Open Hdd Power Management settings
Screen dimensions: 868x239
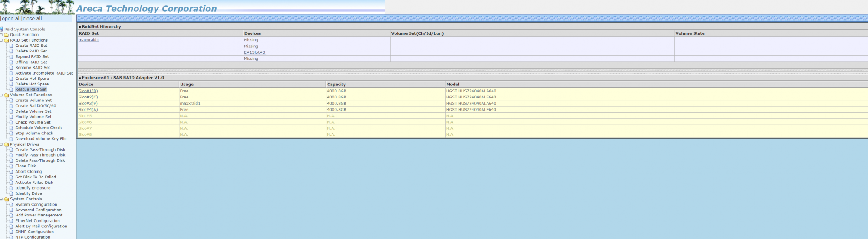(39, 215)
